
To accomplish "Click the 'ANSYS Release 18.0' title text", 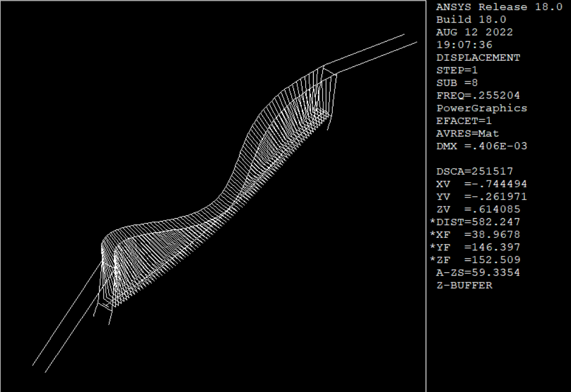I will (x=499, y=7).
